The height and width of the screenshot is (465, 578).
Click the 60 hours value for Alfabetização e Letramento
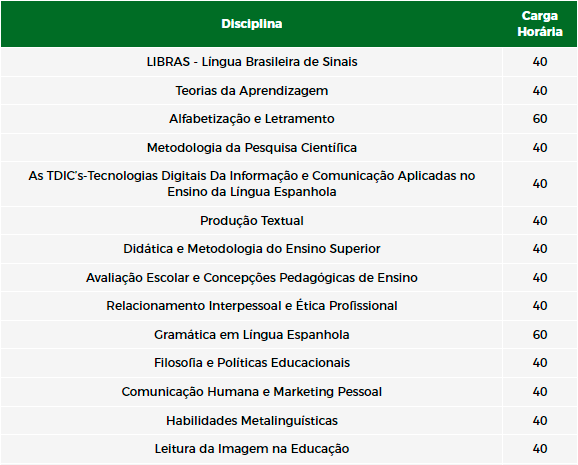click(540, 119)
